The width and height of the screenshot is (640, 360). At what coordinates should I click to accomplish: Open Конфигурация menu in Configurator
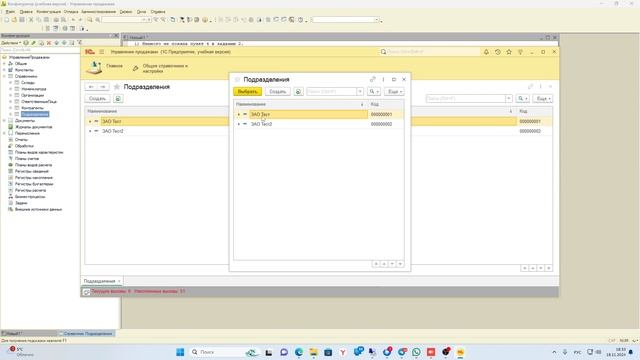pyautogui.click(x=49, y=12)
